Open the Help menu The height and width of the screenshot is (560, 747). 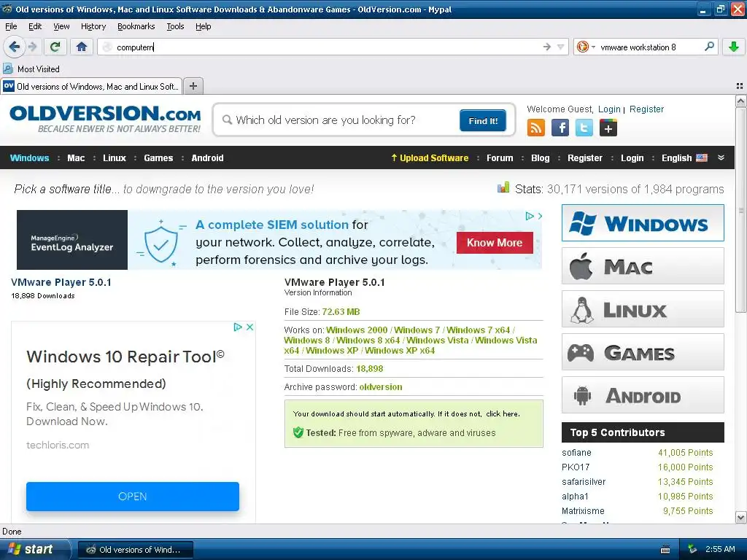tap(203, 26)
